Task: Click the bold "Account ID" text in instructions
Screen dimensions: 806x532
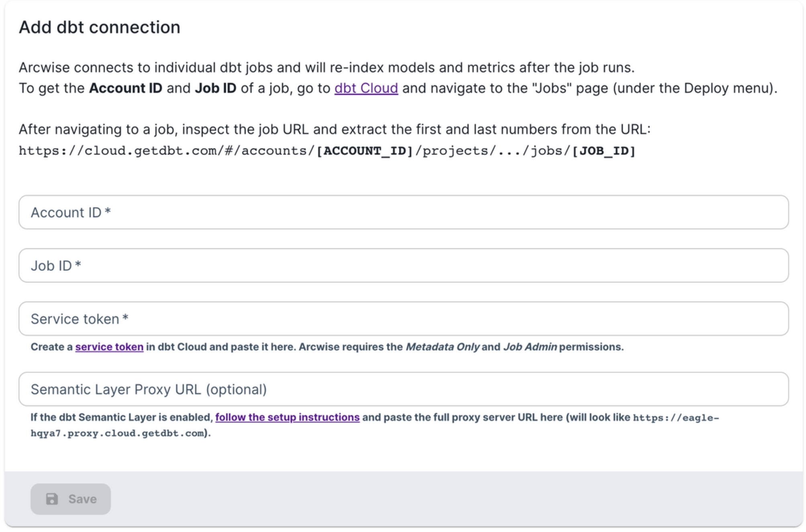Action: coord(126,88)
